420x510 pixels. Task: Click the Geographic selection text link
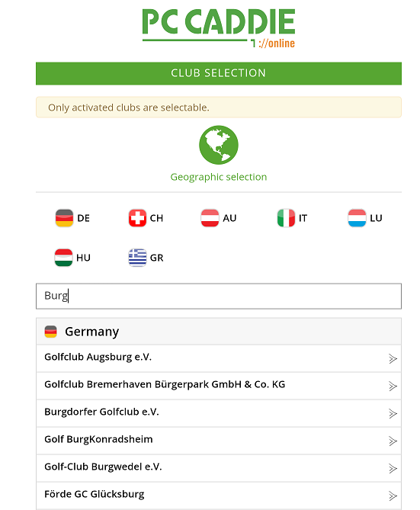click(219, 177)
